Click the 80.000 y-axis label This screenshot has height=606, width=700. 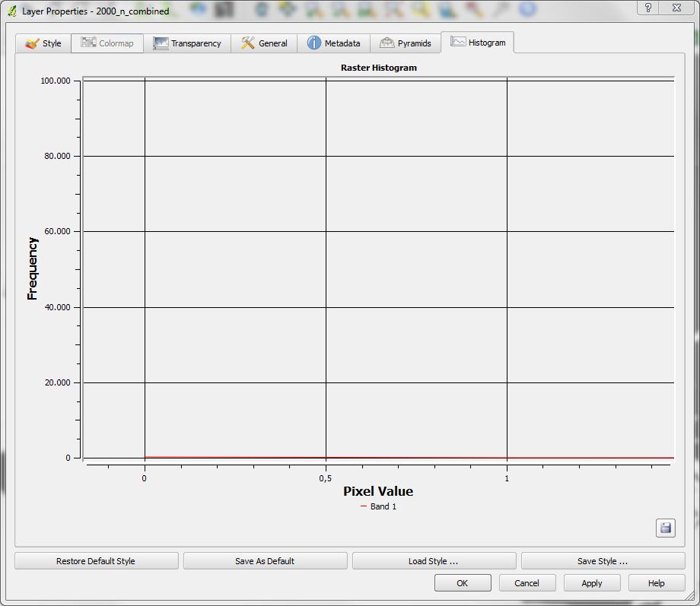(x=57, y=156)
